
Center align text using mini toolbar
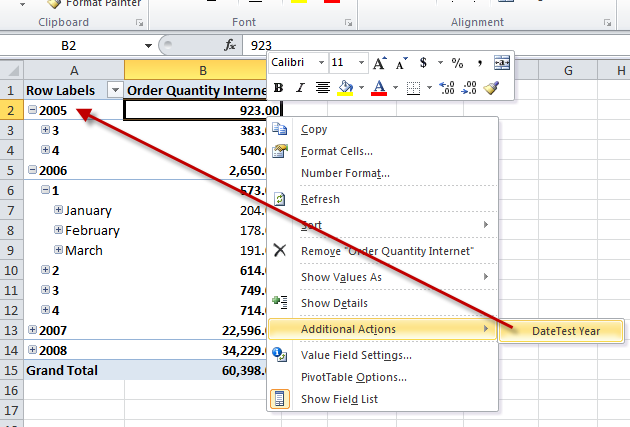(323, 88)
